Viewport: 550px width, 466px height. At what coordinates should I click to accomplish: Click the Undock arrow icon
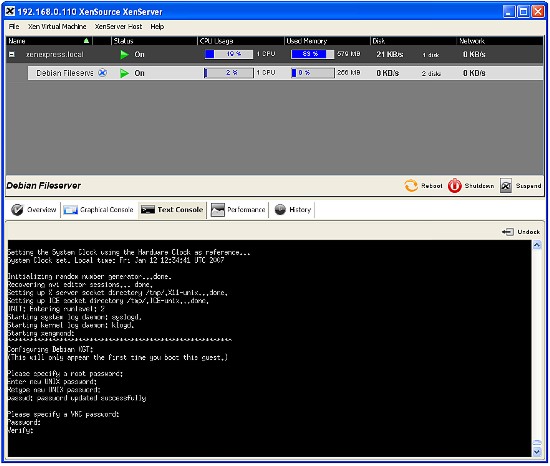pyautogui.click(x=508, y=232)
